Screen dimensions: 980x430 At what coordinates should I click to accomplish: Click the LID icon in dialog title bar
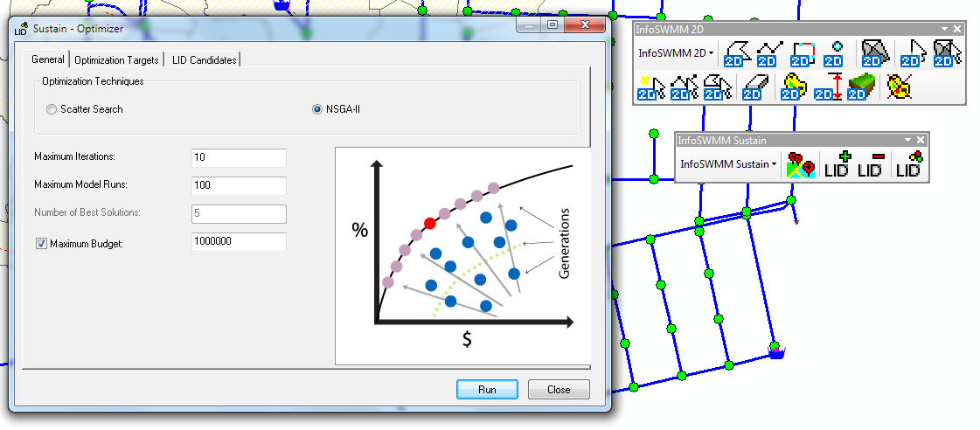click(21, 29)
